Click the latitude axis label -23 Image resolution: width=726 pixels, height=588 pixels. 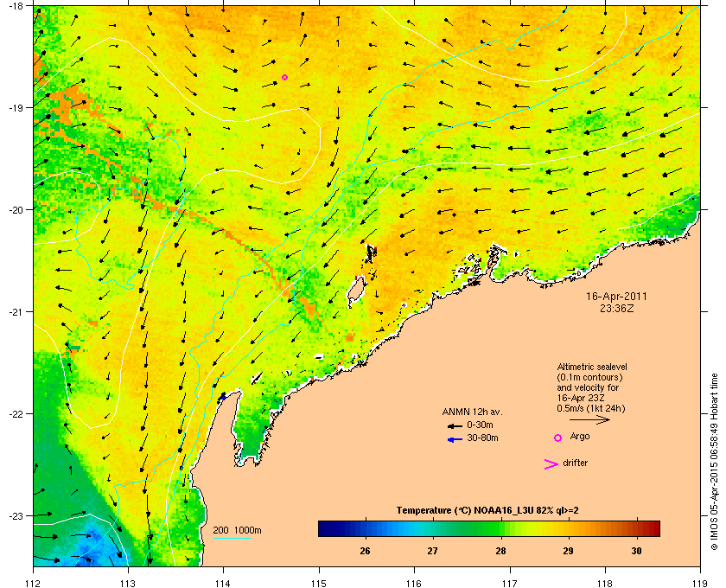16,515
